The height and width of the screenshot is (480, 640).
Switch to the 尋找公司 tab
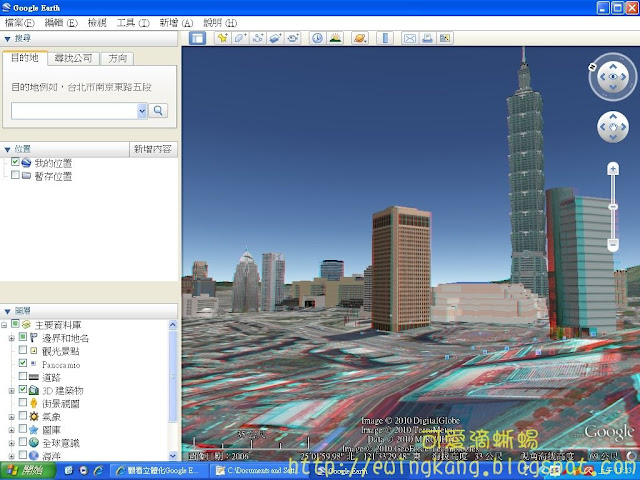point(73,58)
